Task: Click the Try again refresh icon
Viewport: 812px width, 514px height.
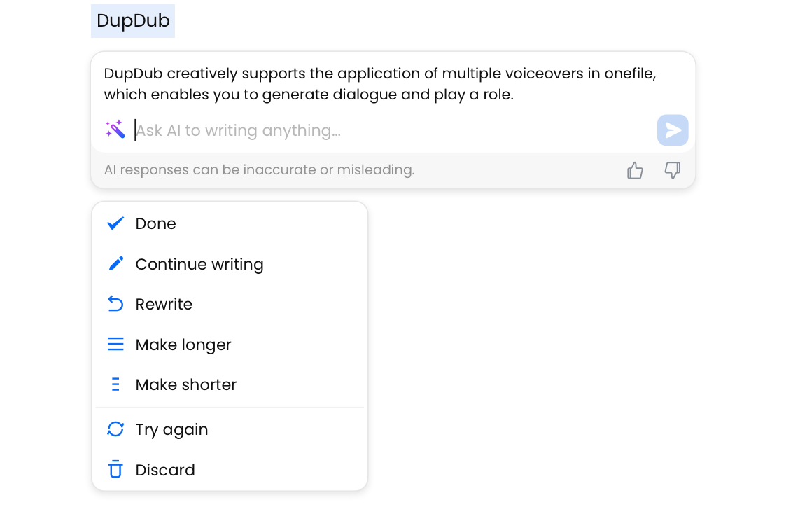Action: click(x=116, y=429)
